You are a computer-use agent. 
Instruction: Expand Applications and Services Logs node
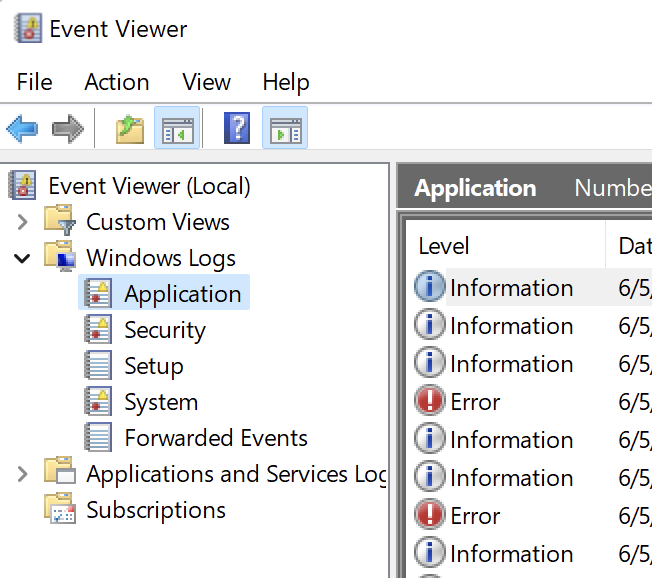tap(22, 474)
